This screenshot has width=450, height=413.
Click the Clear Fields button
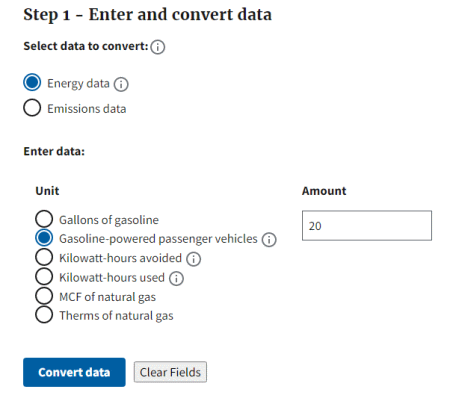point(170,372)
